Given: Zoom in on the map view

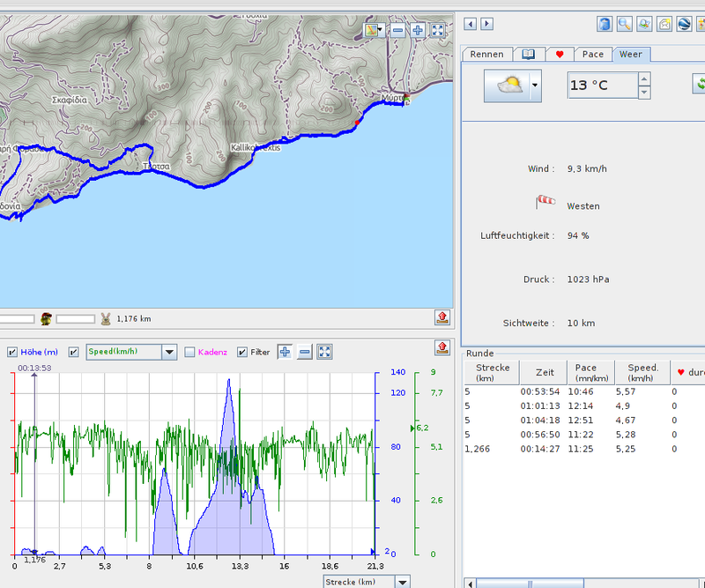Looking at the screenshot, I should point(418,30).
